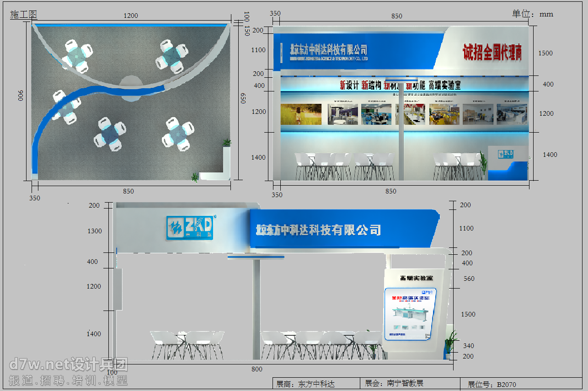The image size is (588, 391).
Task: Click the top-right table set in floor plan
Action: 172,56
